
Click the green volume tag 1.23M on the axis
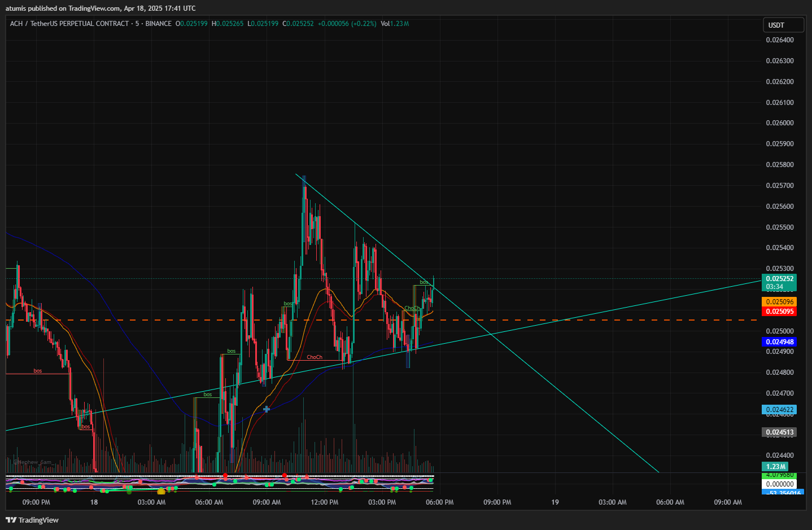775,467
